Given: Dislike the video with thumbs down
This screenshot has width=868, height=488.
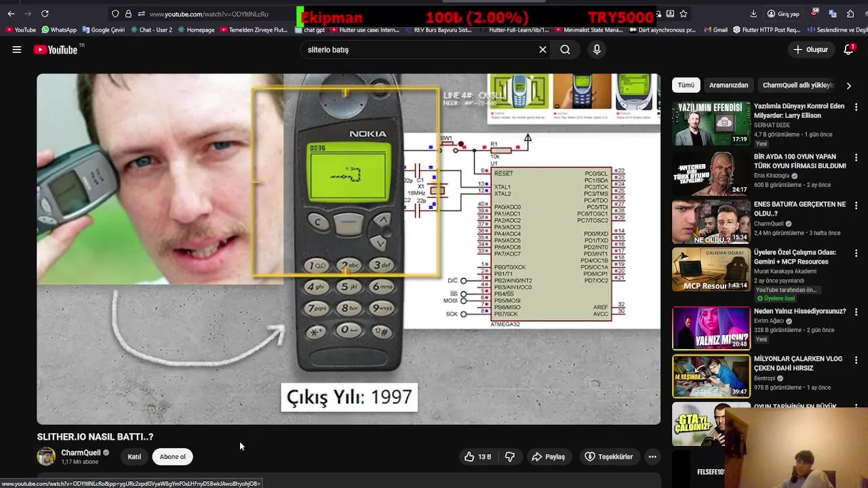Looking at the screenshot, I should tap(510, 457).
